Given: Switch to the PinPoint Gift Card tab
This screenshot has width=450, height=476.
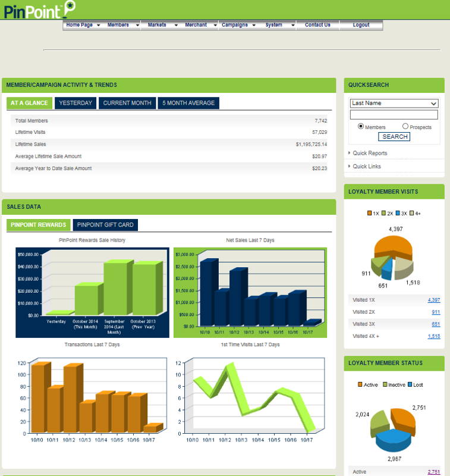Looking at the screenshot, I should 105,225.
